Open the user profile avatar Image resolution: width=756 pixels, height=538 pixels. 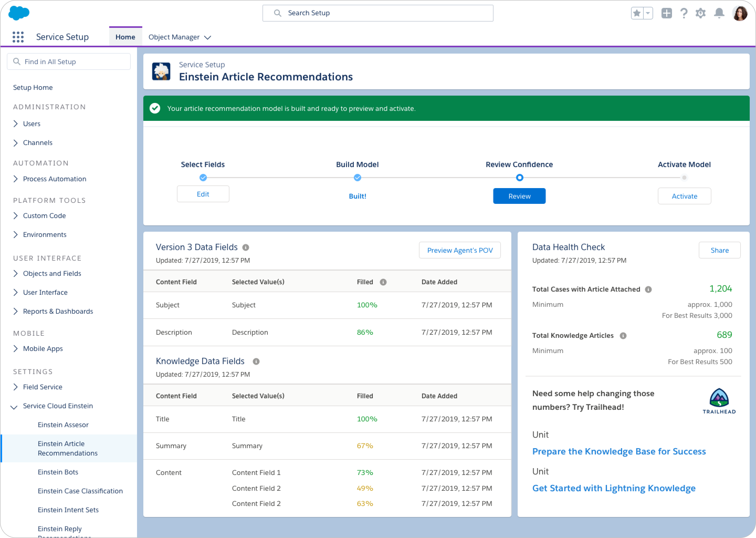(740, 13)
